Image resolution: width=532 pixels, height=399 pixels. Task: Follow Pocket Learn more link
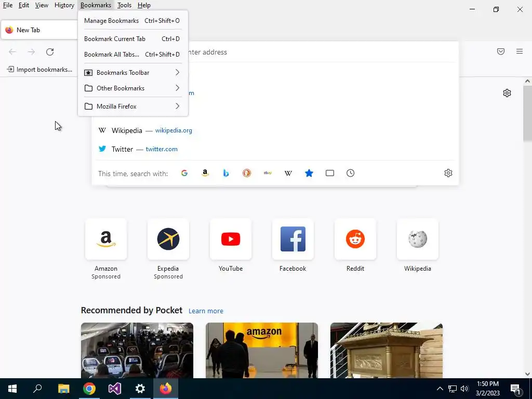coord(206,311)
